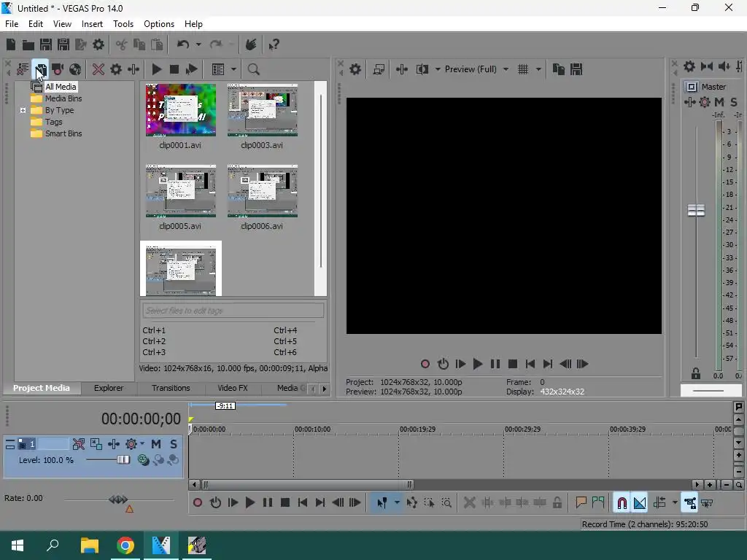This screenshot has width=747, height=560.
Task: Undo the last action with the Undo arrow
Action: [x=183, y=44]
